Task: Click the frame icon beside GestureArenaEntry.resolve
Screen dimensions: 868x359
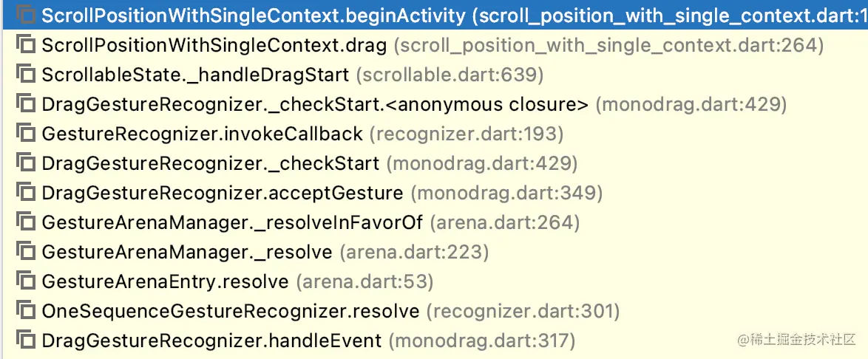Action: (26, 281)
